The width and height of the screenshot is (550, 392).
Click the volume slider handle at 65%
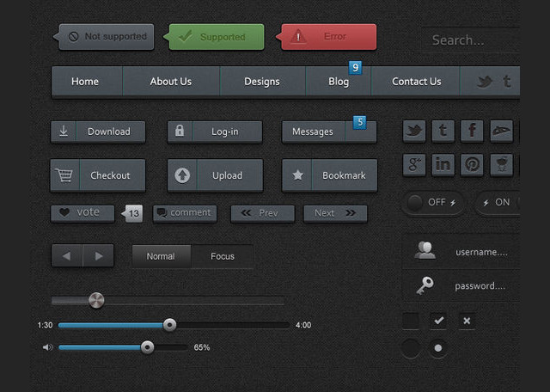[147, 347]
